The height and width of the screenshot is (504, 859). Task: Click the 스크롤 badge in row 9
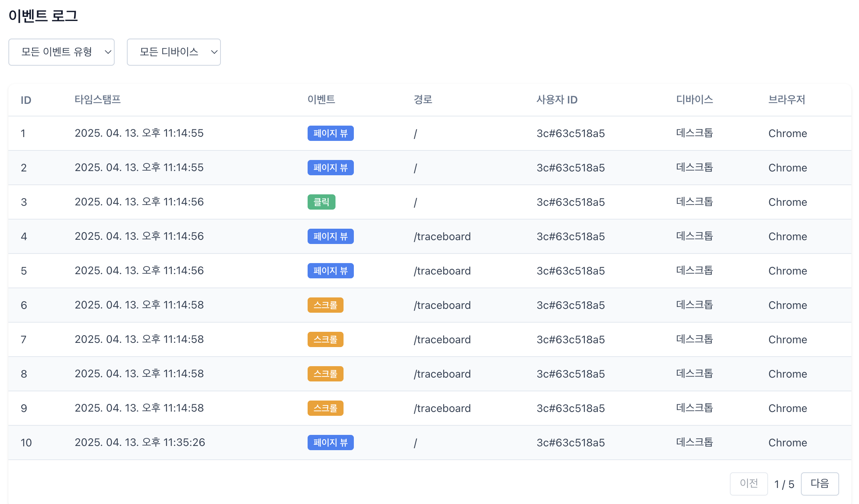click(325, 408)
